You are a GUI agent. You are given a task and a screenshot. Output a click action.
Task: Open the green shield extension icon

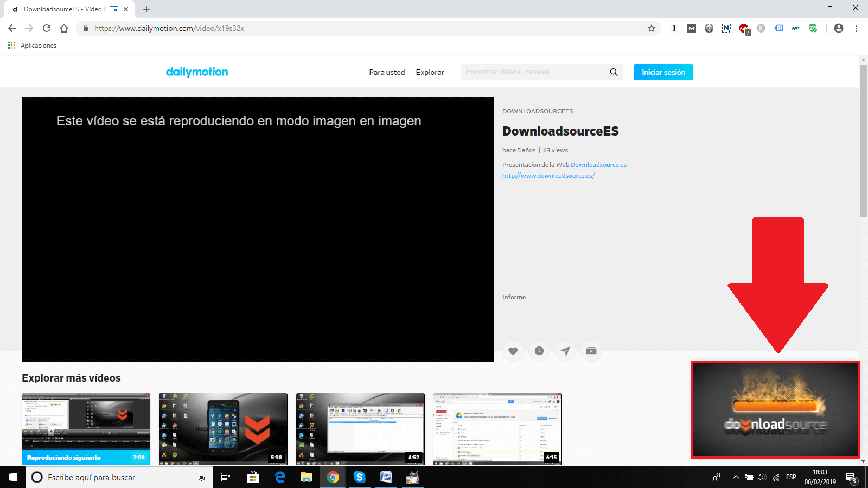click(x=813, y=28)
